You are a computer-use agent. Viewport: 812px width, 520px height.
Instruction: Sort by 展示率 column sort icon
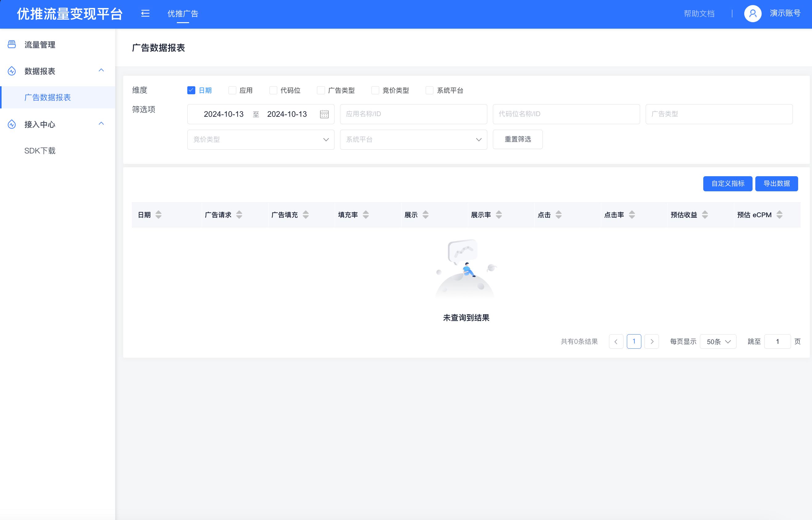(499, 214)
